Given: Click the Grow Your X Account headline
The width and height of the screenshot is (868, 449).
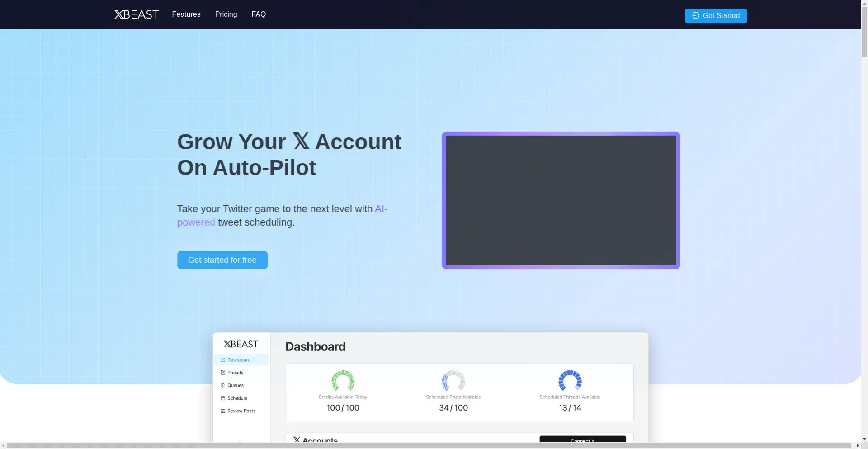Looking at the screenshot, I should [x=289, y=155].
